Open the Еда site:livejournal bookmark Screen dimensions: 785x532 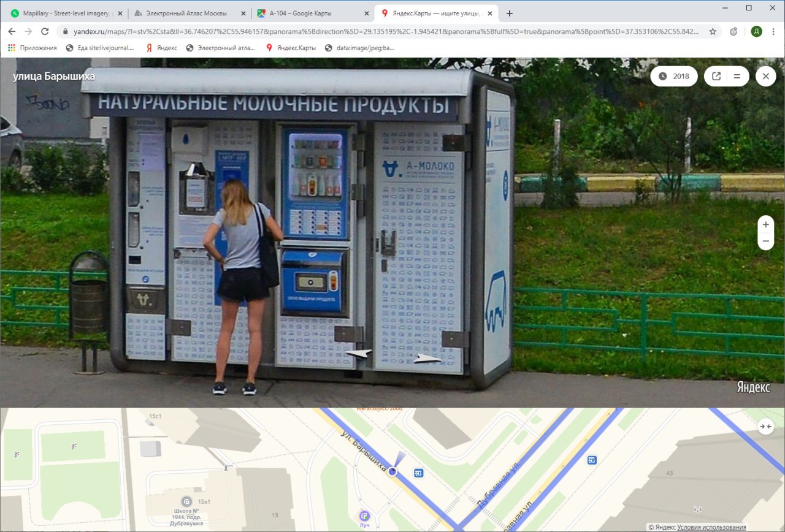99,47
